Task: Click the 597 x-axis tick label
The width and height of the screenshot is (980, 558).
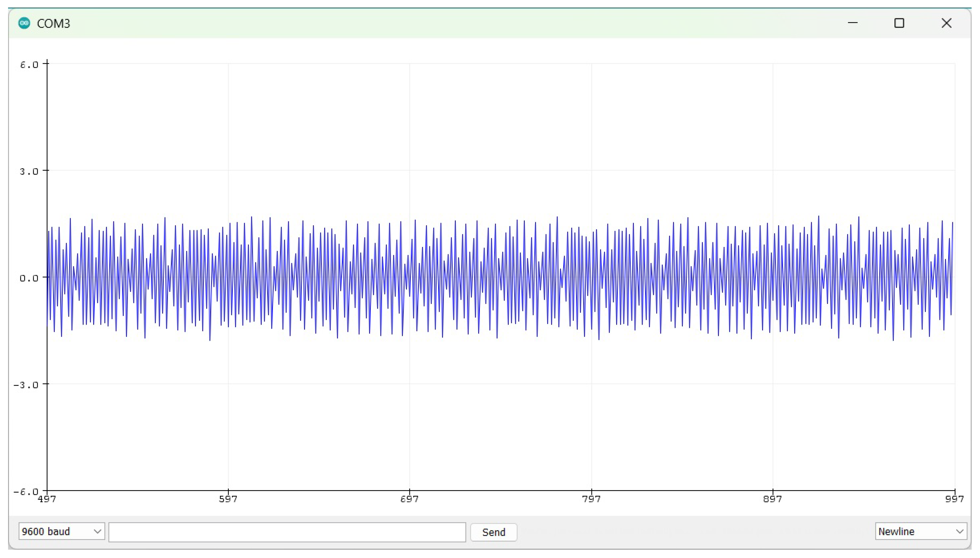Action: point(228,499)
